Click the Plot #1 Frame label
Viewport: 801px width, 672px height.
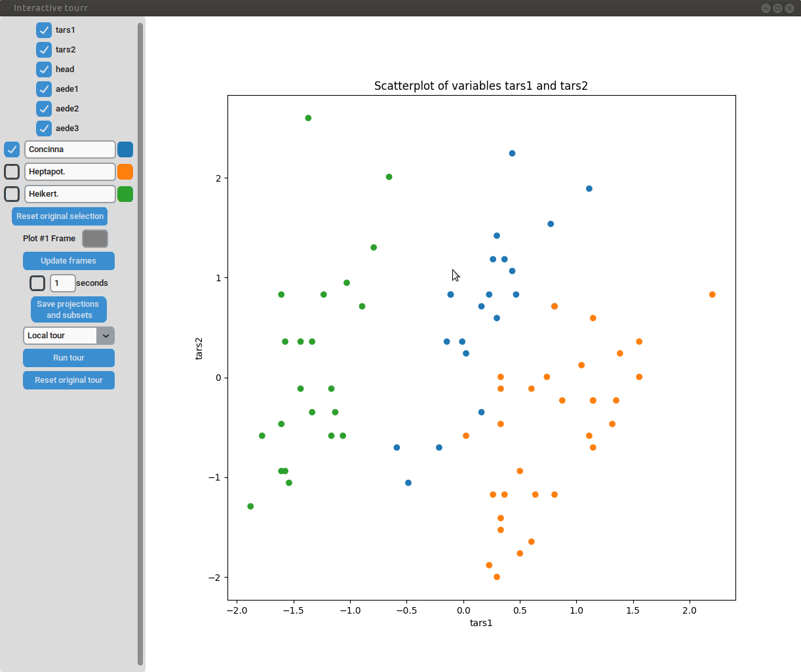pos(49,239)
